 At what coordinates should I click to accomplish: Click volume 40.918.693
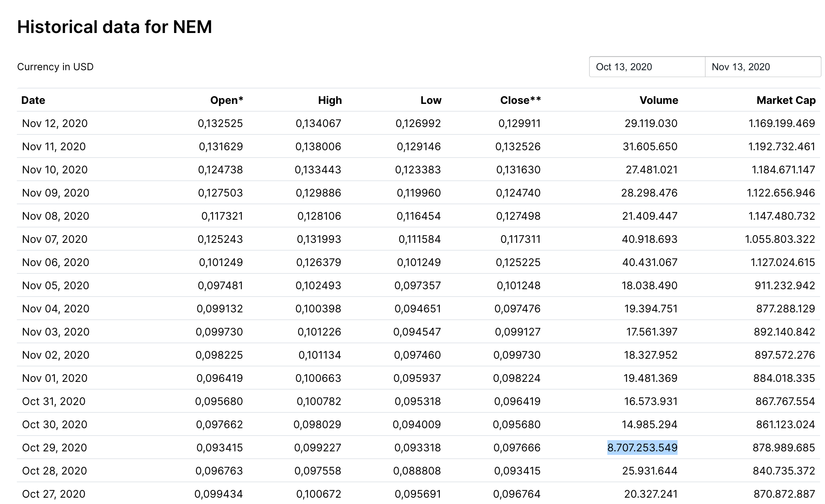click(x=649, y=239)
